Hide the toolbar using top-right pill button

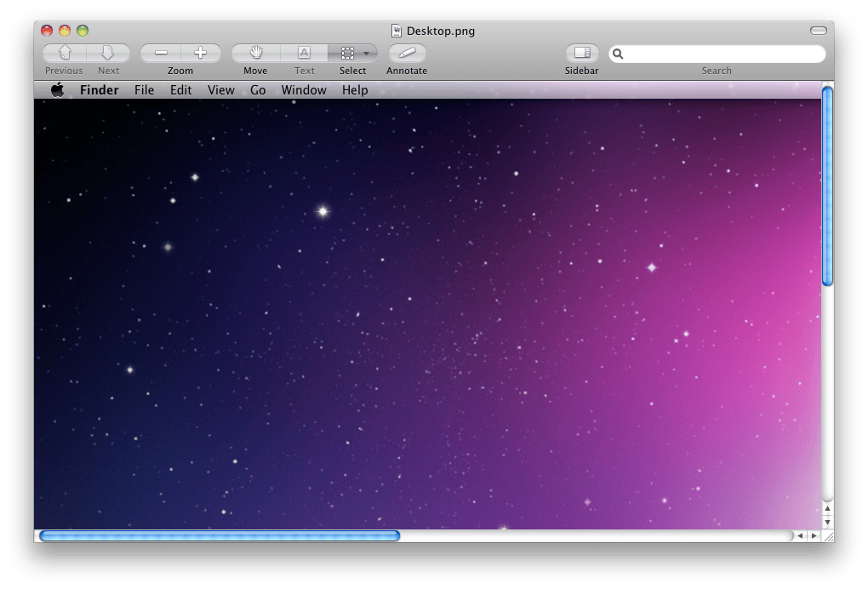tap(818, 31)
